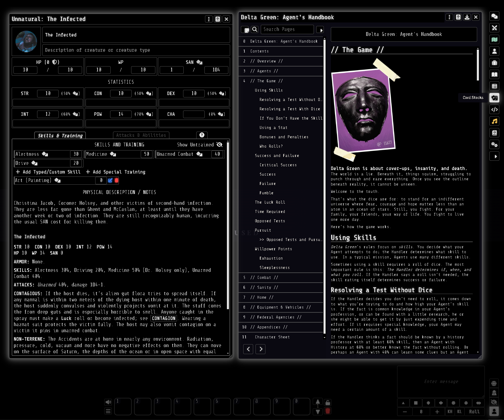Open the Journal book sidebar tab

point(494,74)
